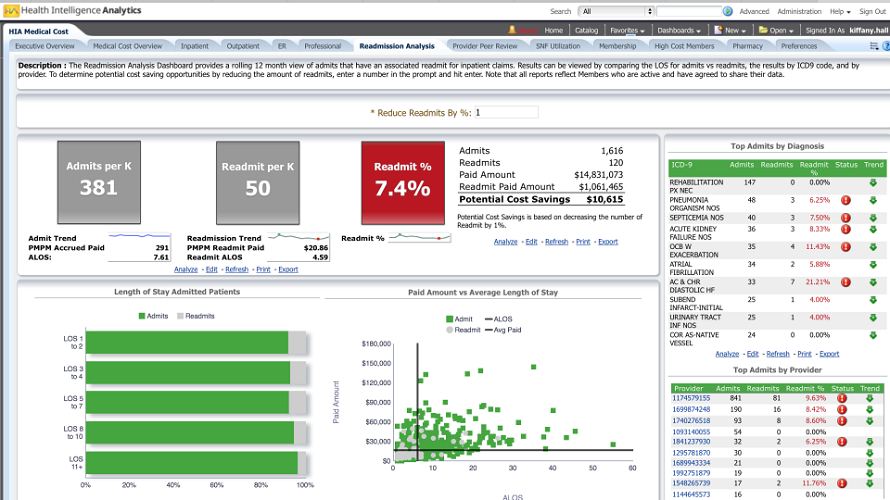Click the trend arrow for provider 1699874248
The height and width of the screenshot is (500, 890).
click(870, 409)
